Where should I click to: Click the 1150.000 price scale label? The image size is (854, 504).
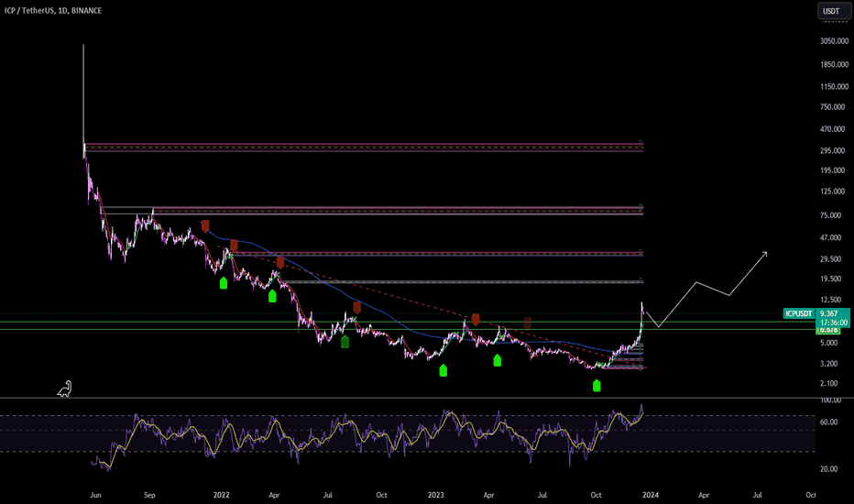[x=835, y=87]
